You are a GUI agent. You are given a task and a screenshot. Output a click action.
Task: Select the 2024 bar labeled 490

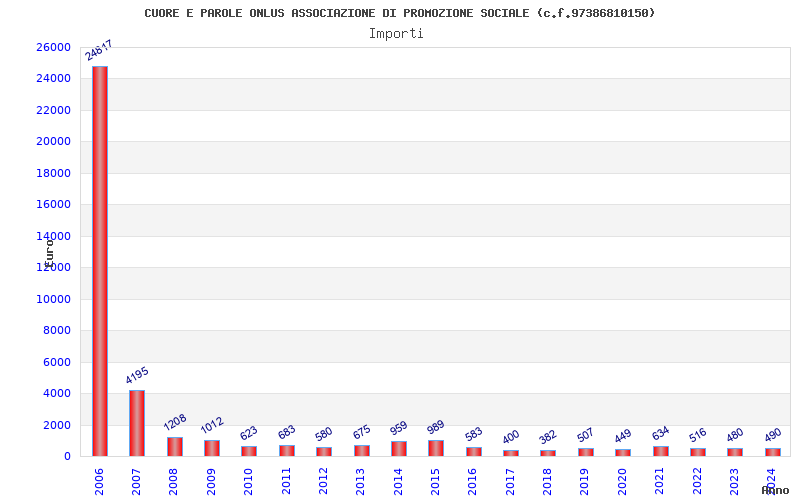coord(773,452)
